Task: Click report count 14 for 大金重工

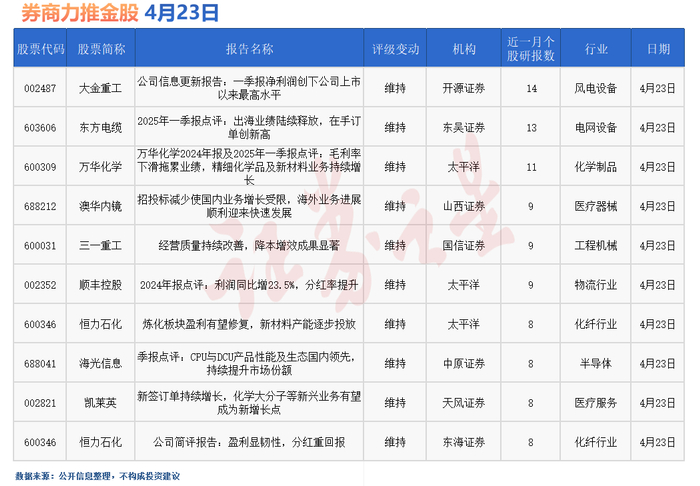Action: point(531,88)
